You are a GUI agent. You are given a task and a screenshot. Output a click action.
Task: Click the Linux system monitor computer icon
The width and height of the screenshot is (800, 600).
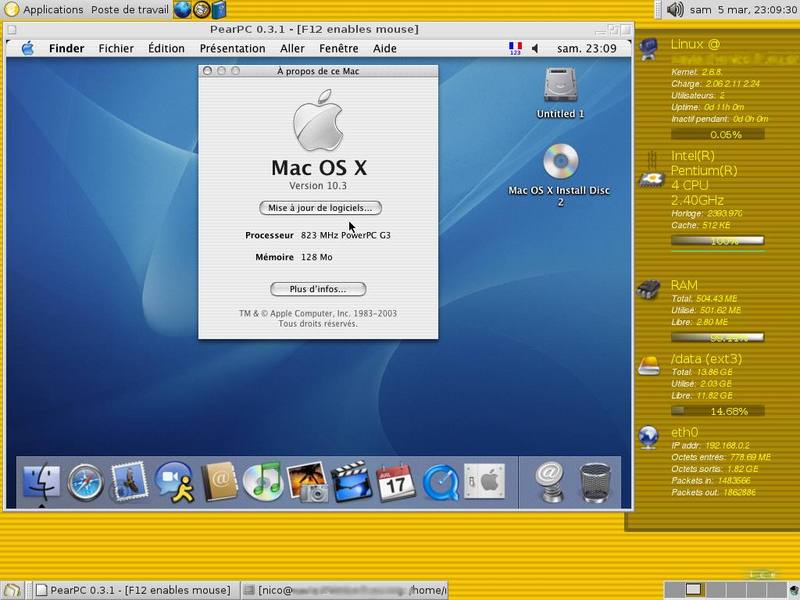648,49
